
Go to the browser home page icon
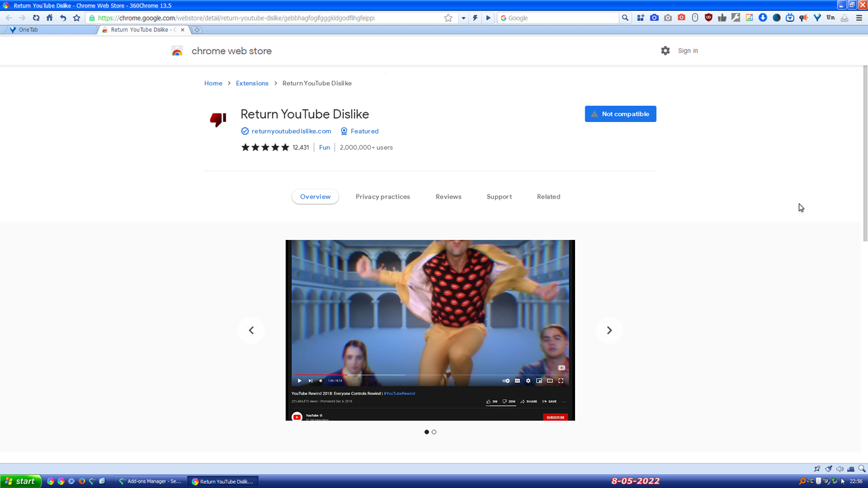(50, 18)
